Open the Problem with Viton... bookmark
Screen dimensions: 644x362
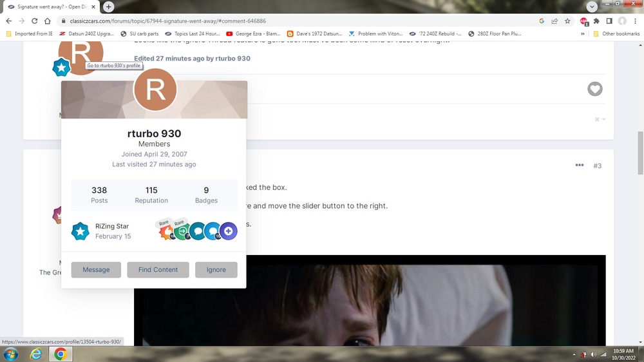point(376,33)
